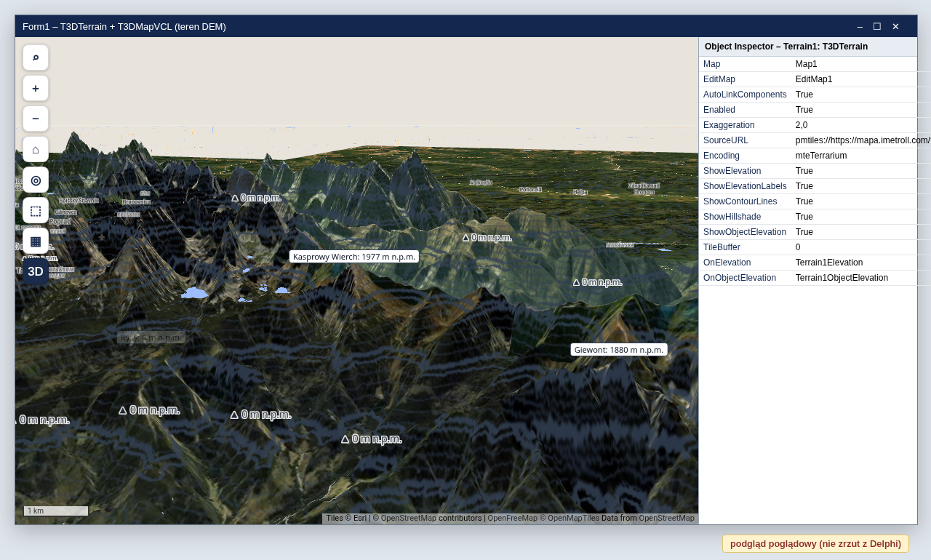Select the Encoding value mteTerrarium
Screen dimensions: 931x560
pyautogui.click(x=821, y=156)
